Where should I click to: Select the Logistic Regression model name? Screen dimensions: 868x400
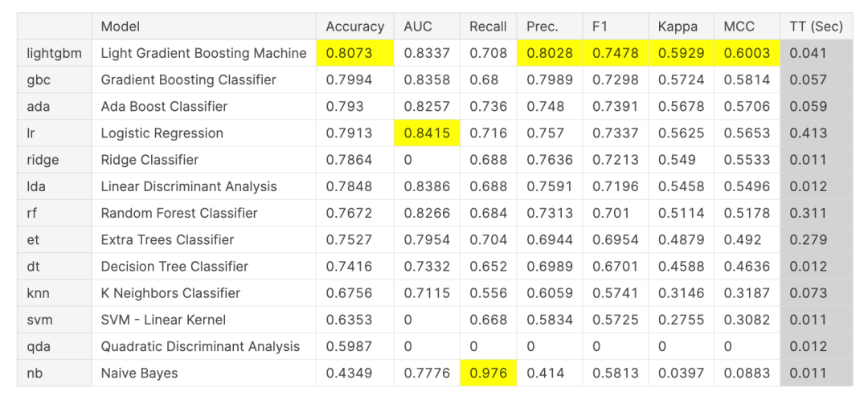click(162, 133)
